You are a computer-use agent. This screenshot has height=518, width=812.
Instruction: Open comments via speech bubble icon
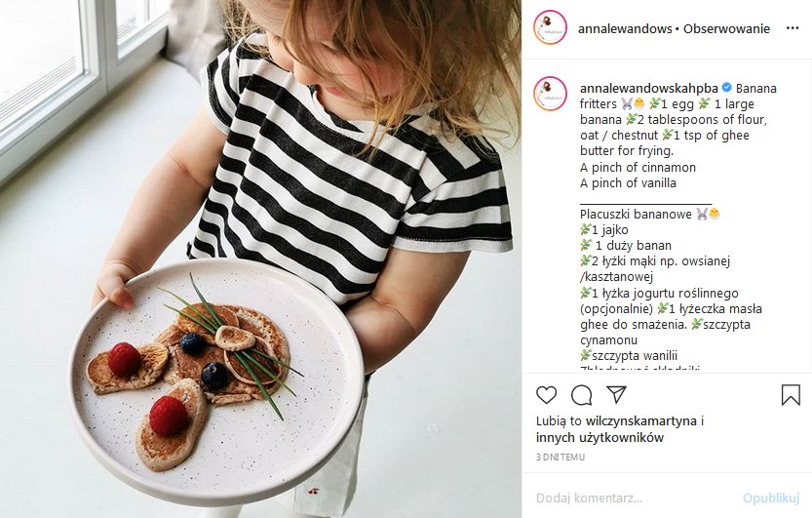[x=582, y=395]
